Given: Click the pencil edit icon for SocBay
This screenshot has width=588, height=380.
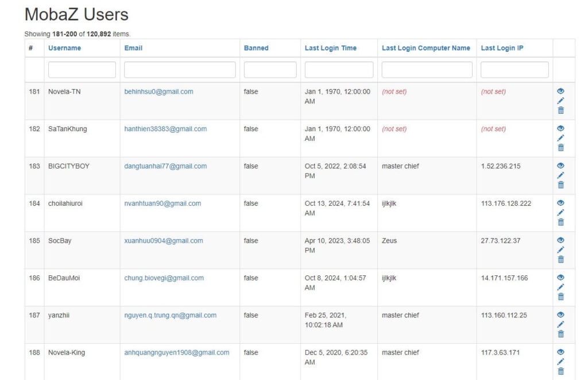Looking at the screenshot, I should pos(560,250).
